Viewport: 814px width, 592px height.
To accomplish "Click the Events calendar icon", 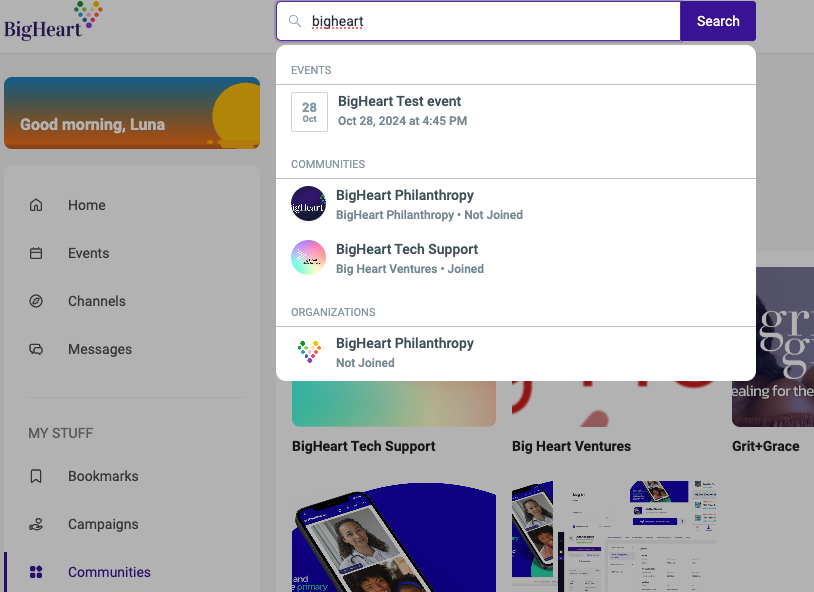I will tap(36, 253).
